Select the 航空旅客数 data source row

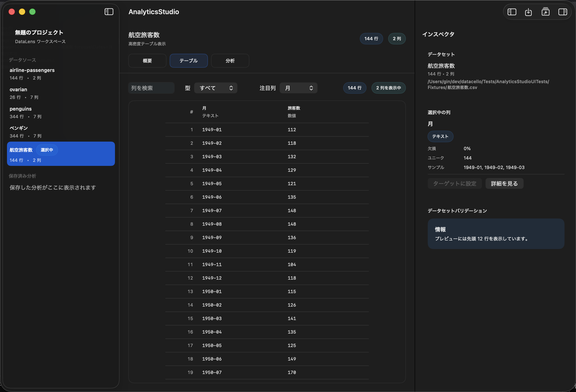pos(61,154)
